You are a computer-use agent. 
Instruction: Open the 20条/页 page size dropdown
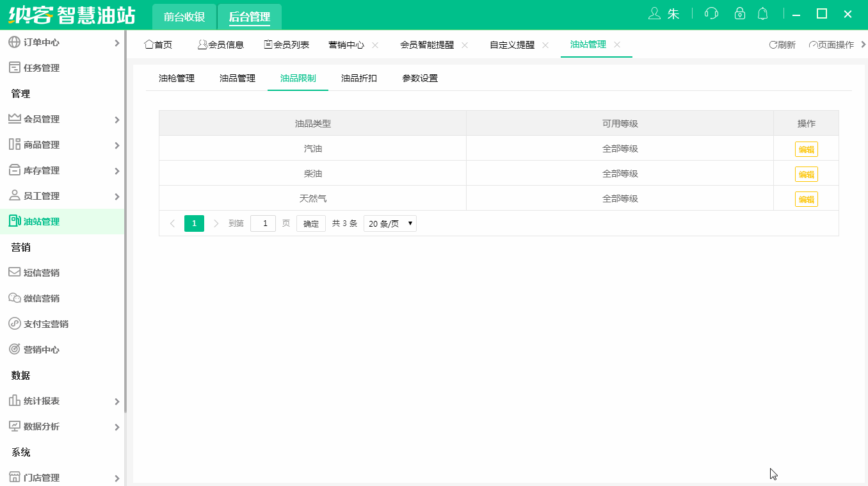pos(389,223)
